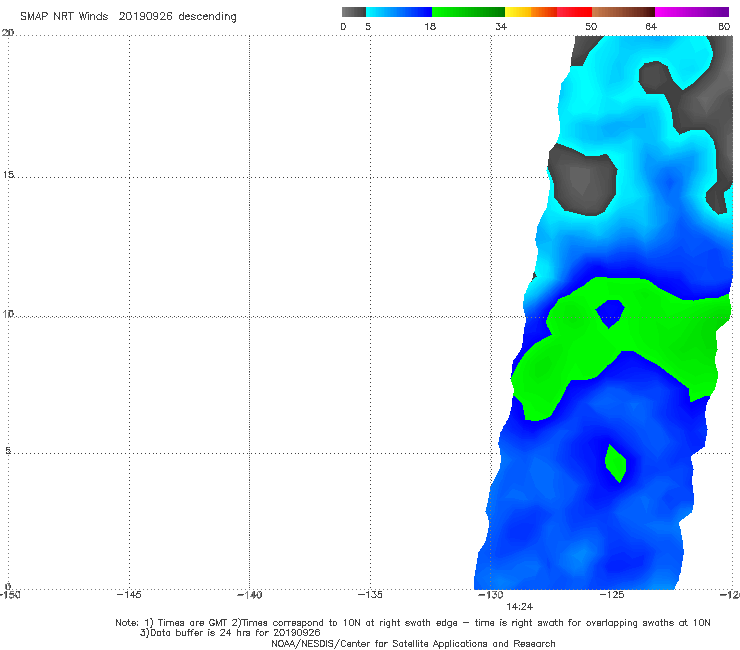Click the yellow-orange segment of the color scale

(x=530, y=12)
